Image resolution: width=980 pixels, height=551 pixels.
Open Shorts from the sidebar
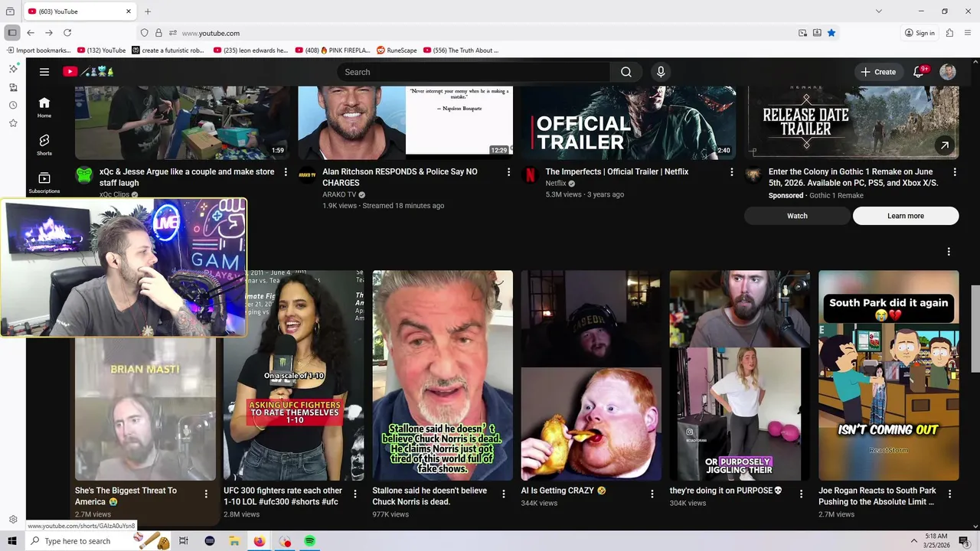44,145
